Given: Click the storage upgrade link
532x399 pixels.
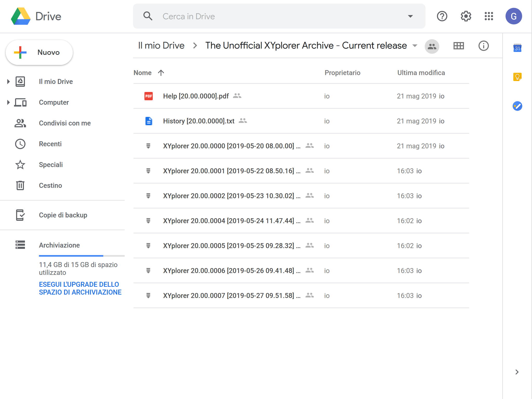Looking at the screenshot, I should [80, 288].
